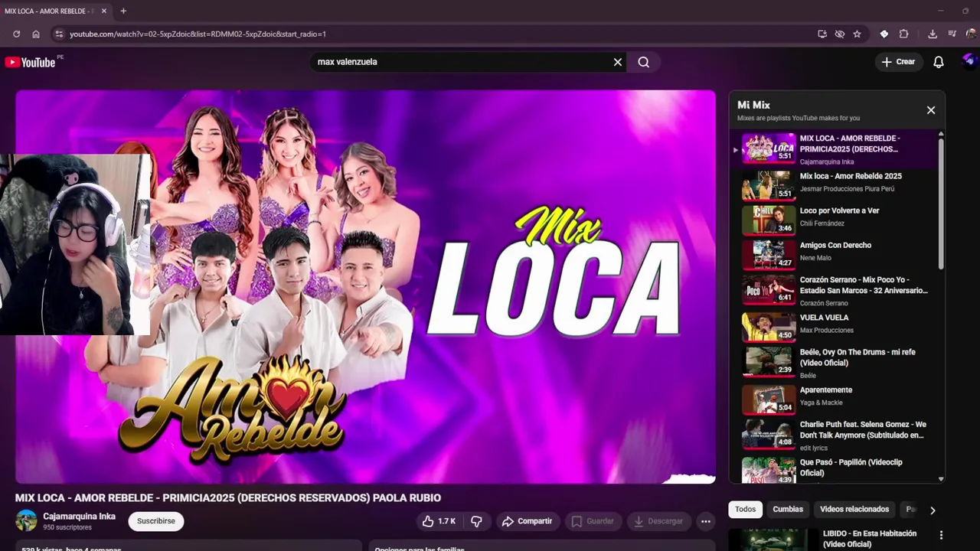Viewport: 980px width, 551px height.
Task: Click the Cajamarquina Inka channel avatar
Action: [x=26, y=520]
